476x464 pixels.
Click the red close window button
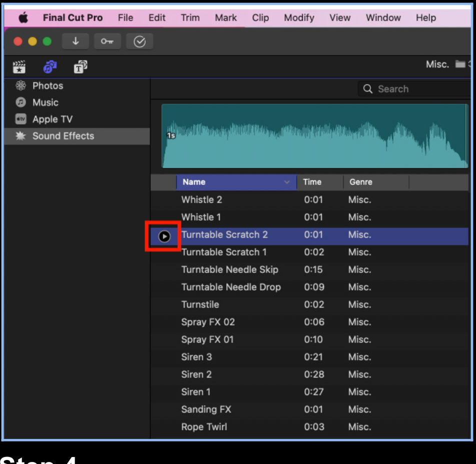pyautogui.click(x=18, y=41)
